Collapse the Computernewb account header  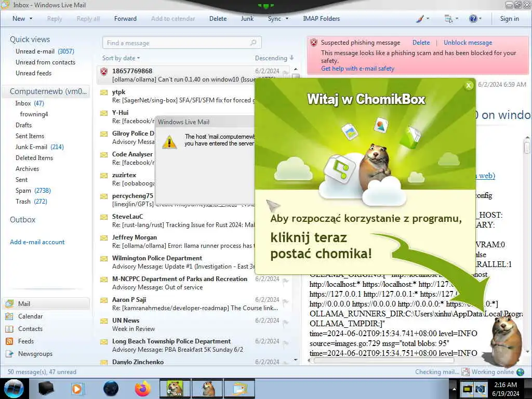tap(46, 91)
